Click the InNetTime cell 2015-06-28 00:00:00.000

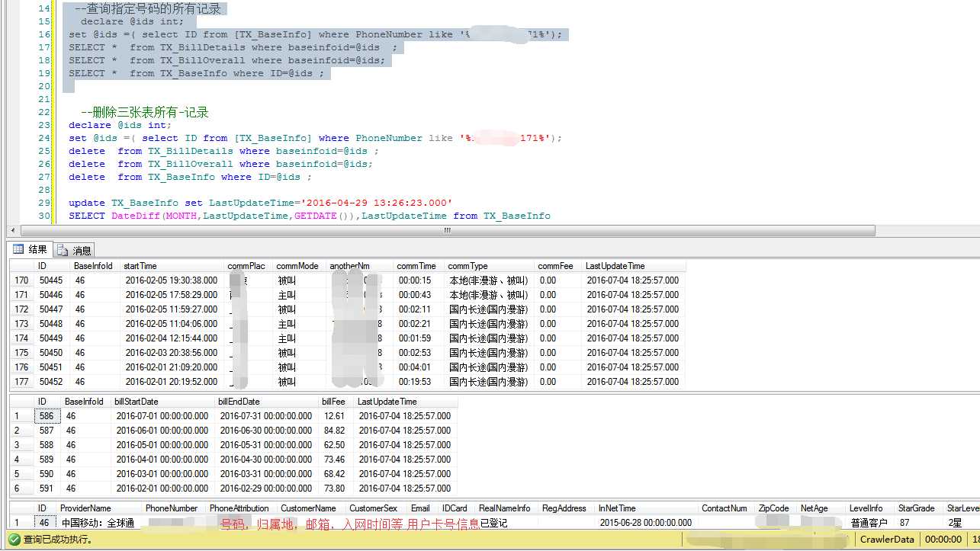coord(647,524)
